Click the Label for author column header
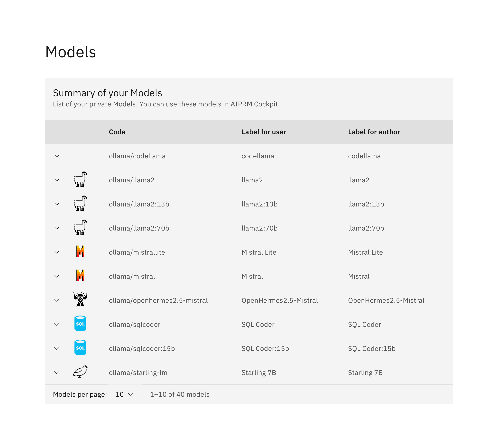This screenshot has width=496, height=448. (x=374, y=132)
